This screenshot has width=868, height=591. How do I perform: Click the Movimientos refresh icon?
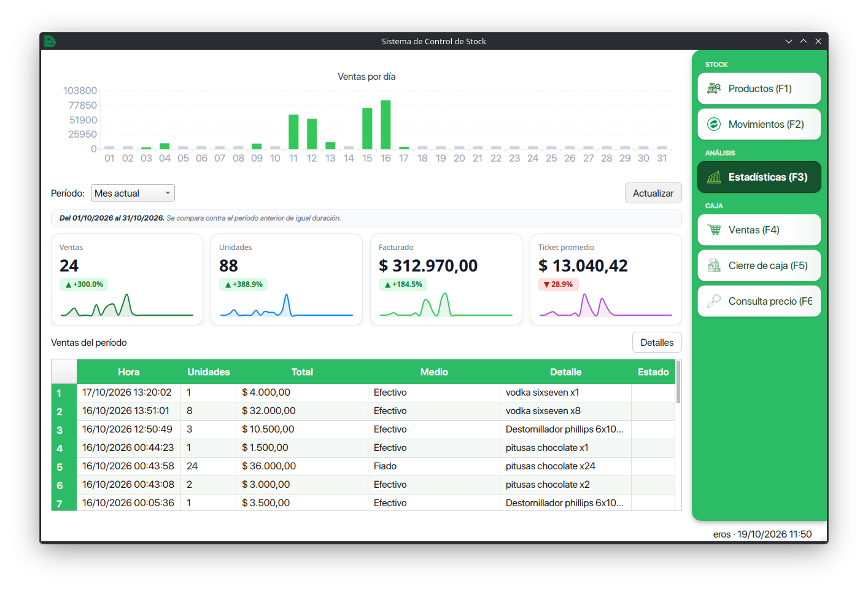pyautogui.click(x=714, y=124)
